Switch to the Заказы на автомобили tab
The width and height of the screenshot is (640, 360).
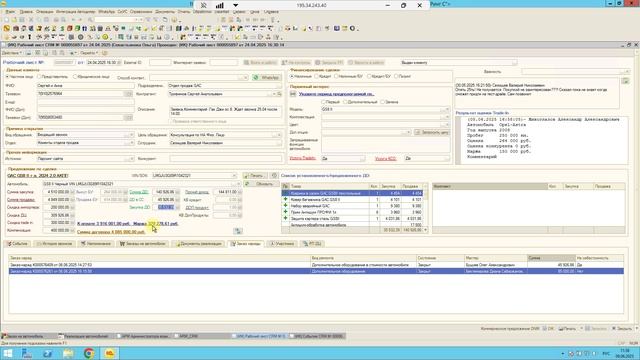[142, 244]
